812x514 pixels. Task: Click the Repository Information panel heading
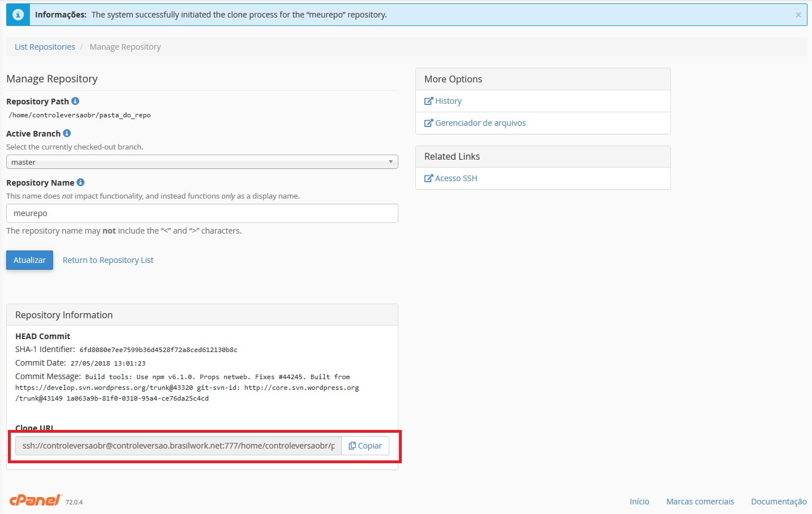click(64, 315)
